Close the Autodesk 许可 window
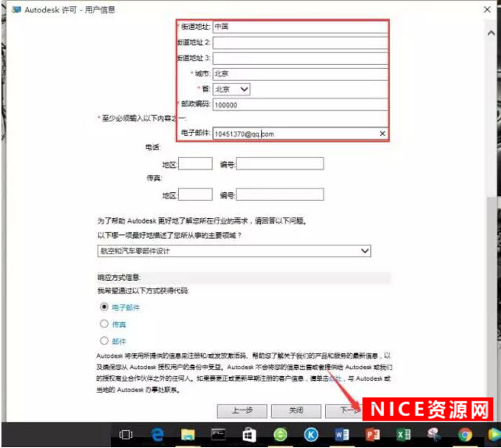This screenshot has width=501, height=448. [487, 10]
